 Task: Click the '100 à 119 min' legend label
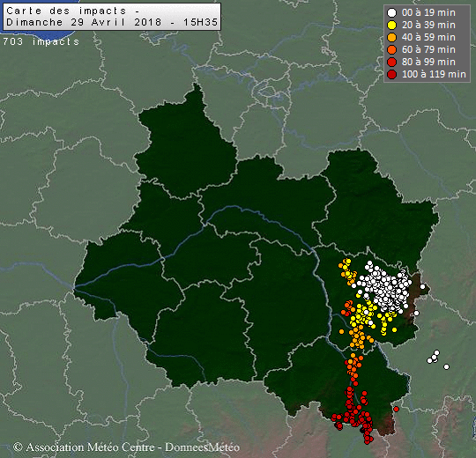pos(434,74)
